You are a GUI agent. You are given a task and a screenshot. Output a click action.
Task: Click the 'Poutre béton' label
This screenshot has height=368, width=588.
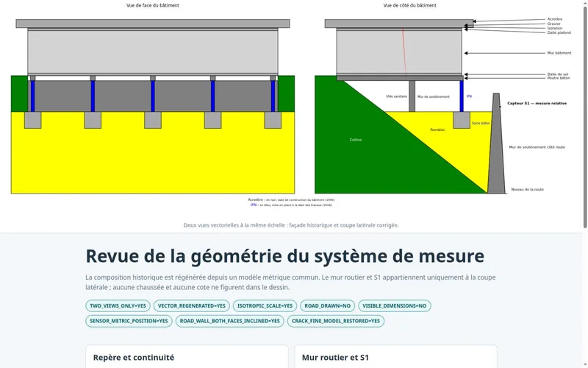tap(559, 78)
